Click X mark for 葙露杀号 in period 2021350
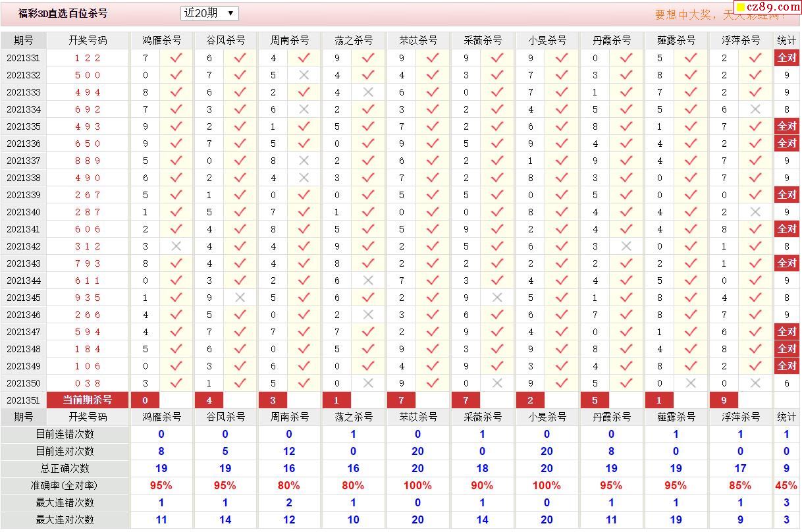 691,383
